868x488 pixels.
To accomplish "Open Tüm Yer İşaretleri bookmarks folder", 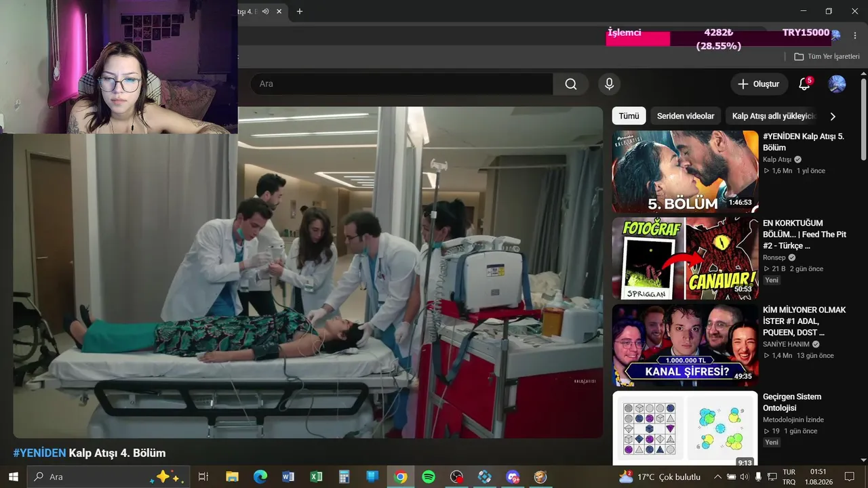I will click(x=827, y=56).
